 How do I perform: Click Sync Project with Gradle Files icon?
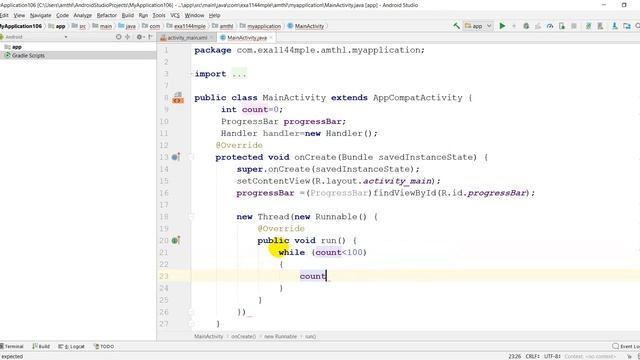[588, 26]
